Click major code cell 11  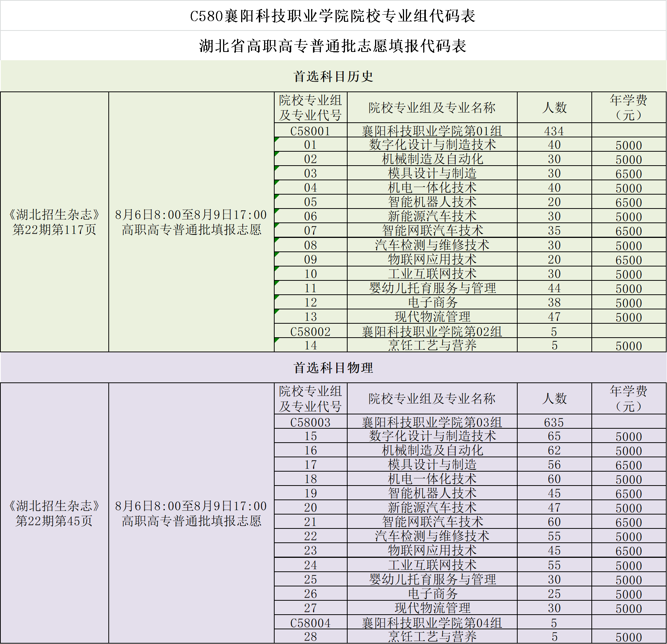pyautogui.click(x=310, y=288)
